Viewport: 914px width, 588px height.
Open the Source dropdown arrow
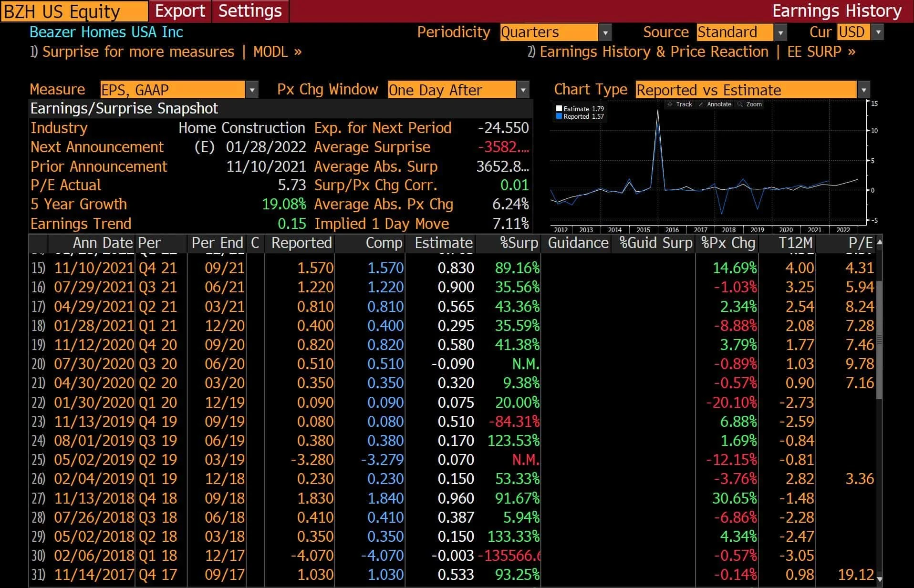[780, 32]
